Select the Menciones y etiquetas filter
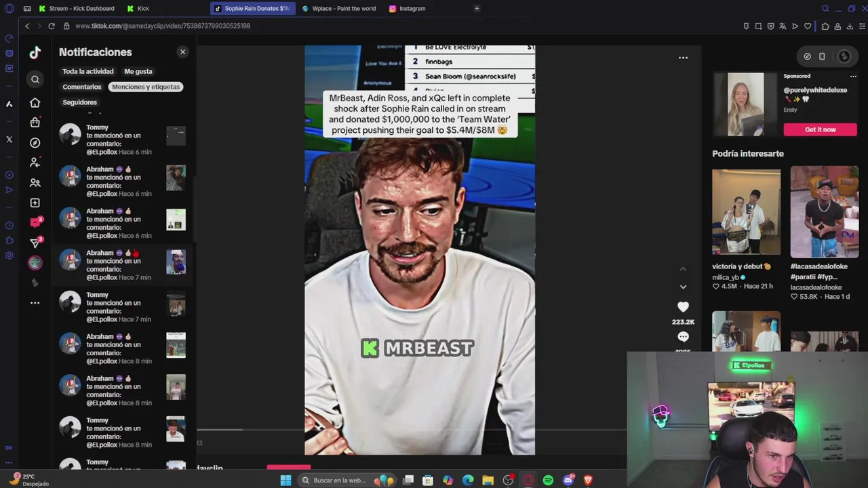Viewport: 868px width, 488px height. pos(146,87)
